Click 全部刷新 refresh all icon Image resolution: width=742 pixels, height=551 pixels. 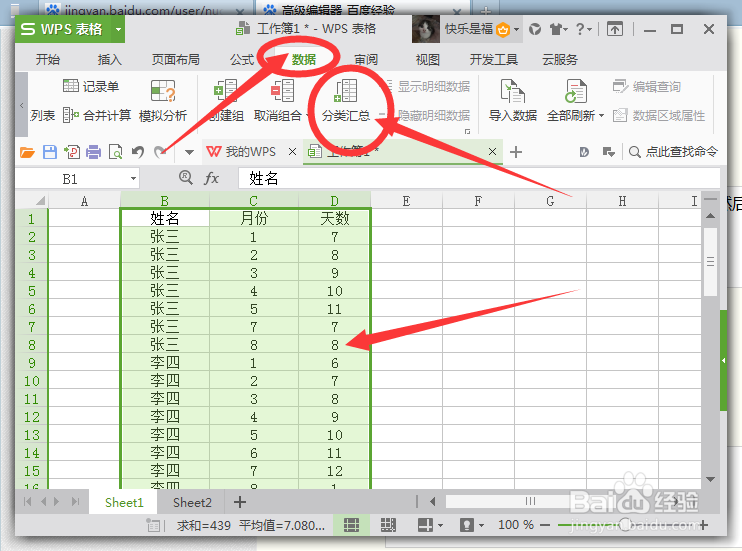[575, 90]
